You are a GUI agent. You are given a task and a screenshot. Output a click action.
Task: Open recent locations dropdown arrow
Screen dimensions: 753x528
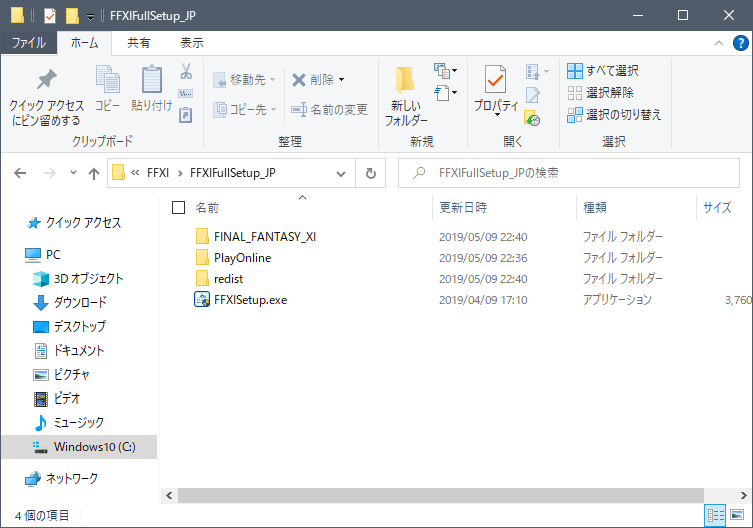pos(73,172)
